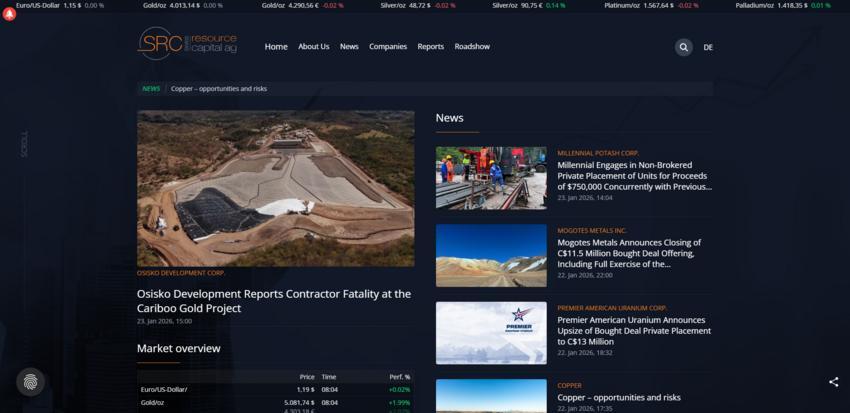Open the Premier American Uranium logo thumbnail
This screenshot has height=413, width=850.
(491, 333)
